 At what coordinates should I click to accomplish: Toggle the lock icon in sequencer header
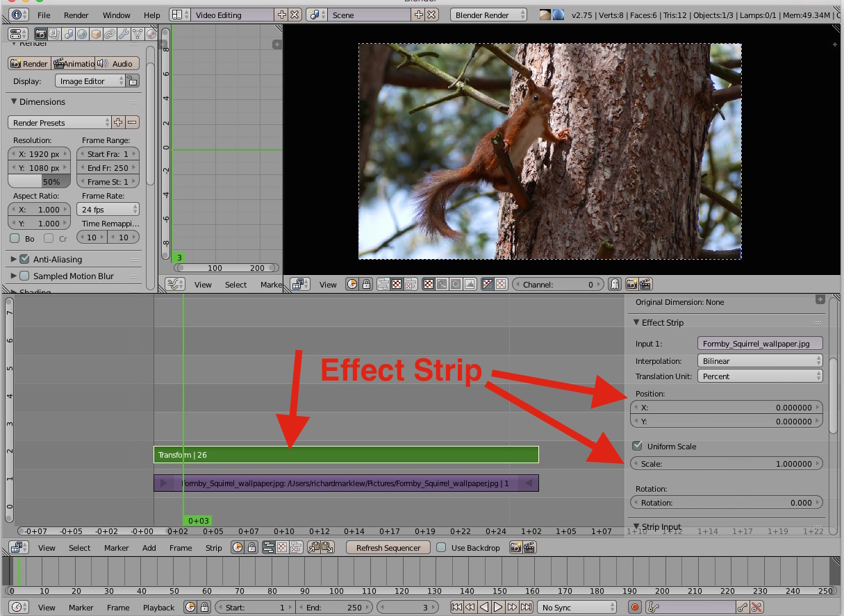(251, 548)
